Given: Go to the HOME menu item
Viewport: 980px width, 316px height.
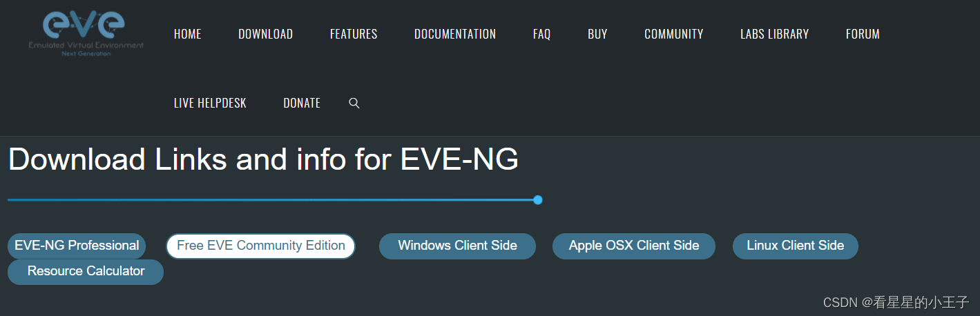Looking at the screenshot, I should [x=188, y=34].
